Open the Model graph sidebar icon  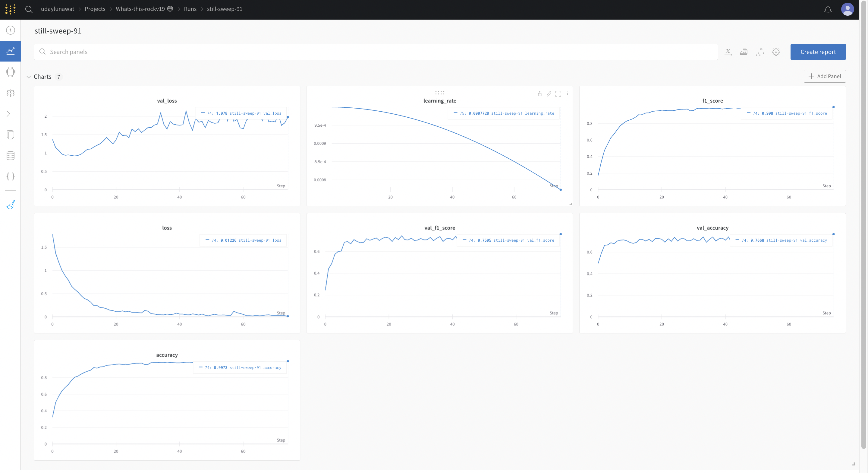tap(11, 93)
